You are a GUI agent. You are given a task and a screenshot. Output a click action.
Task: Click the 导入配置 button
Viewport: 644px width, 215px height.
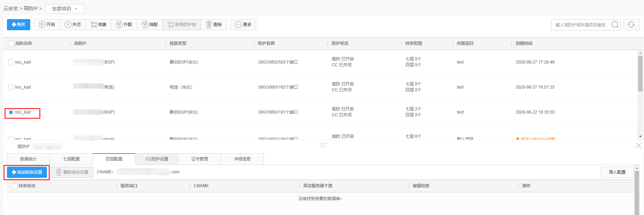617,172
